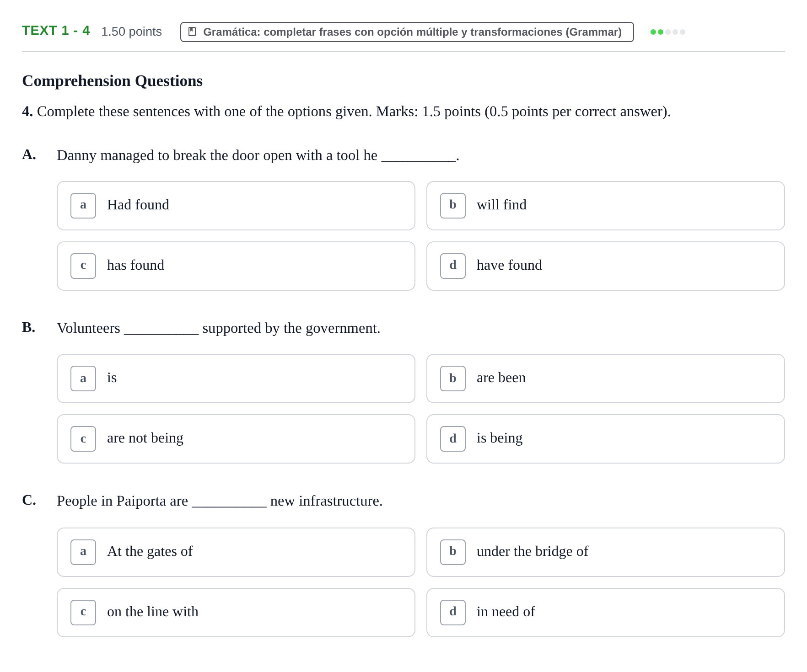This screenshot has width=807, height=672.
Task: Select 'are been' option in question B
Action: click(605, 379)
